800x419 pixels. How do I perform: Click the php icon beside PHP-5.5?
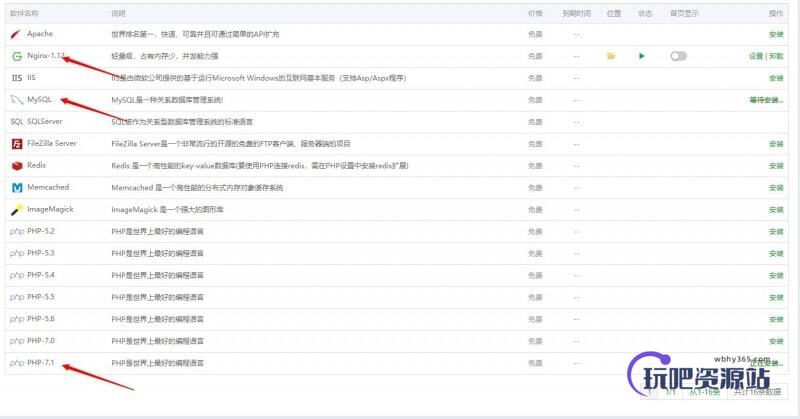(x=17, y=298)
